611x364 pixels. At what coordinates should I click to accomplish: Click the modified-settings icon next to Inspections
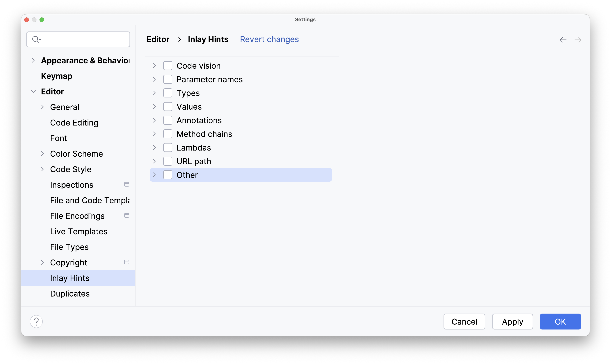coord(127,184)
